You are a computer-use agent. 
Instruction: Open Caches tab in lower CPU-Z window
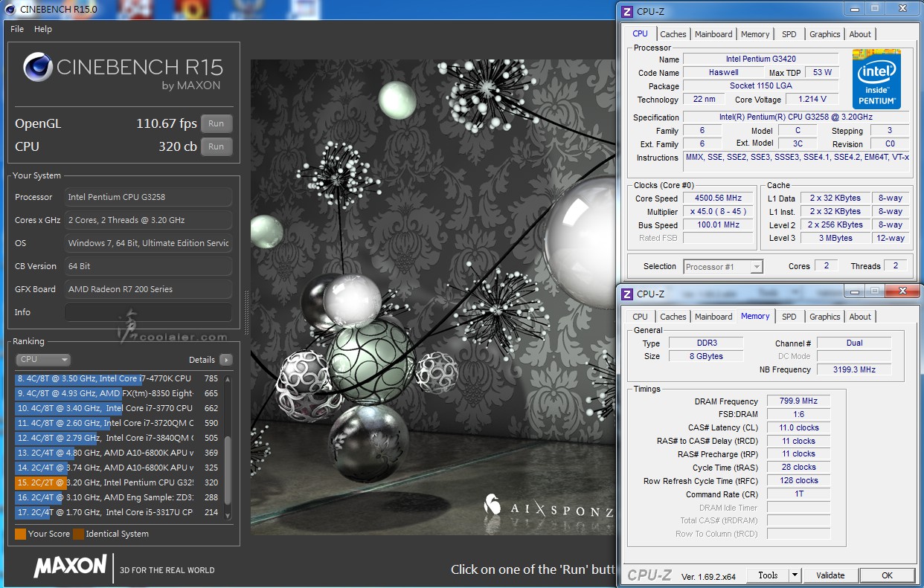[673, 317]
